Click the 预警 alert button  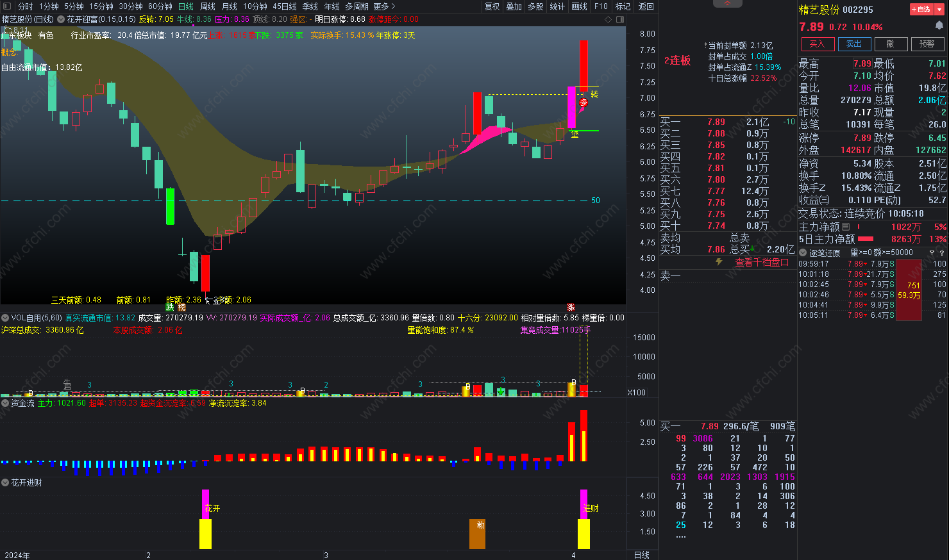pos(927,44)
